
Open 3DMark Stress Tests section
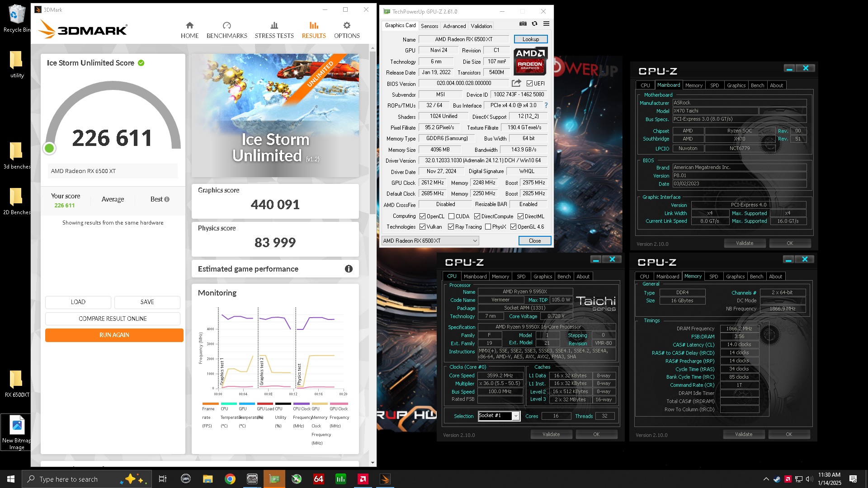(x=274, y=30)
